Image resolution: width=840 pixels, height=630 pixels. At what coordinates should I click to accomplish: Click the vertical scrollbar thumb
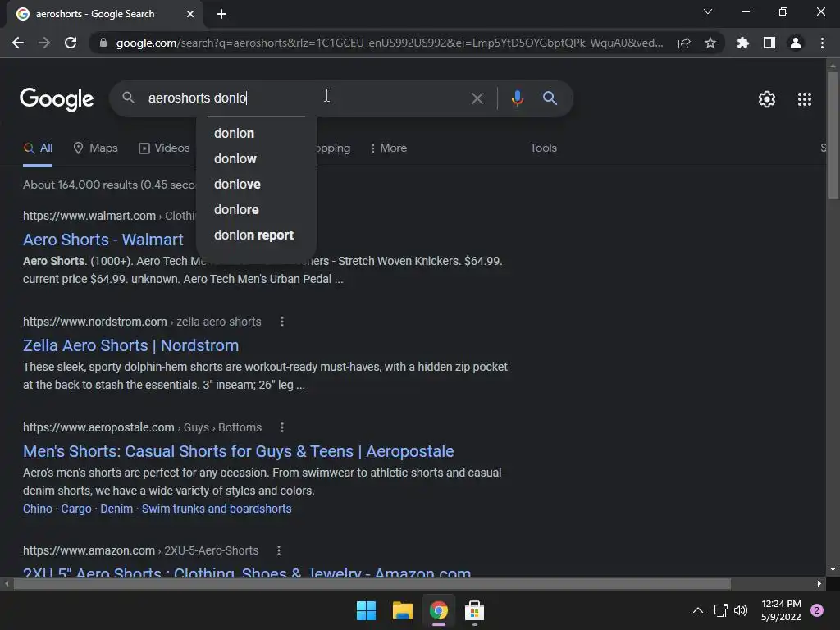tap(833, 135)
